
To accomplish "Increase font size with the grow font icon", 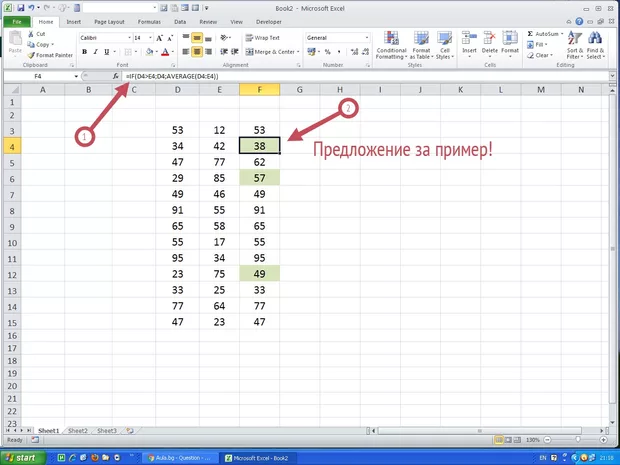I will coord(159,38).
